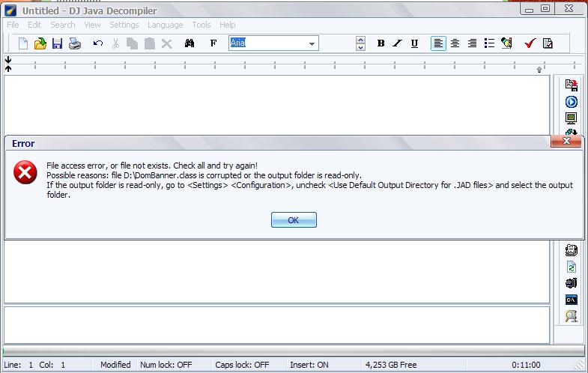Expand the Arial font dropdown
The height and width of the screenshot is (373, 588).
[x=312, y=43]
